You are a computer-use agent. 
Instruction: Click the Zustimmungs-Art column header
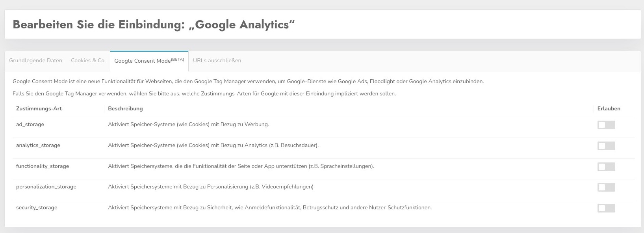point(39,109)
